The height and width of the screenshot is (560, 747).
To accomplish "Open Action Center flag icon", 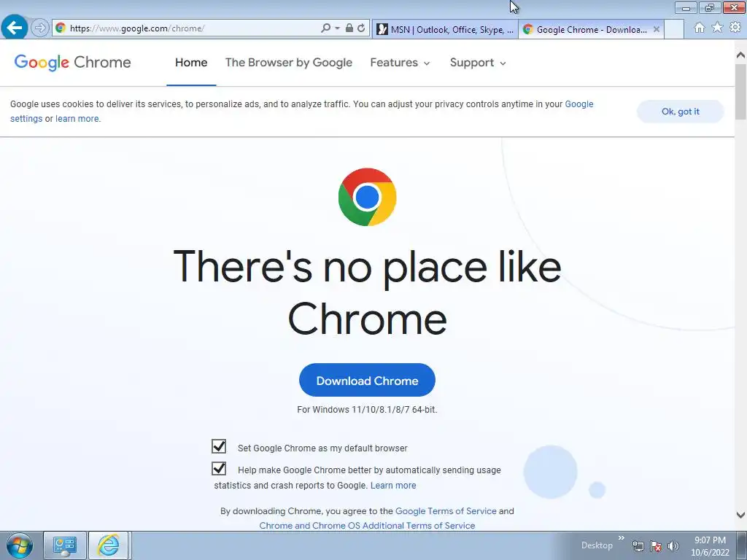I will [x=656, y=546].
